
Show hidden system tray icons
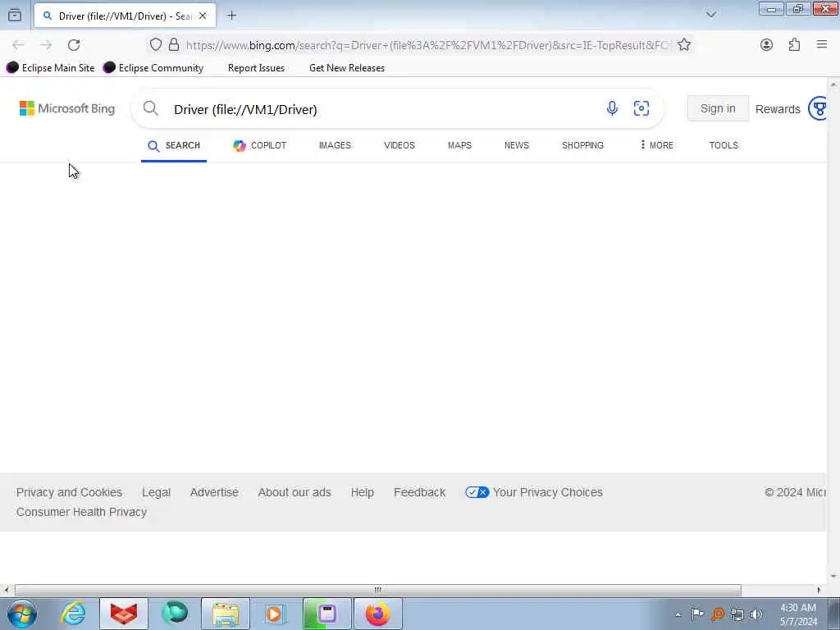tap(678, 614)
